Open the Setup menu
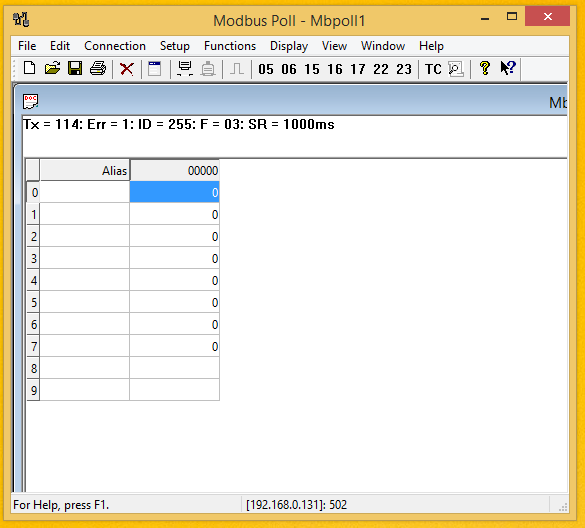This screenshot has height=528, width=585. (x=175, y=46)
